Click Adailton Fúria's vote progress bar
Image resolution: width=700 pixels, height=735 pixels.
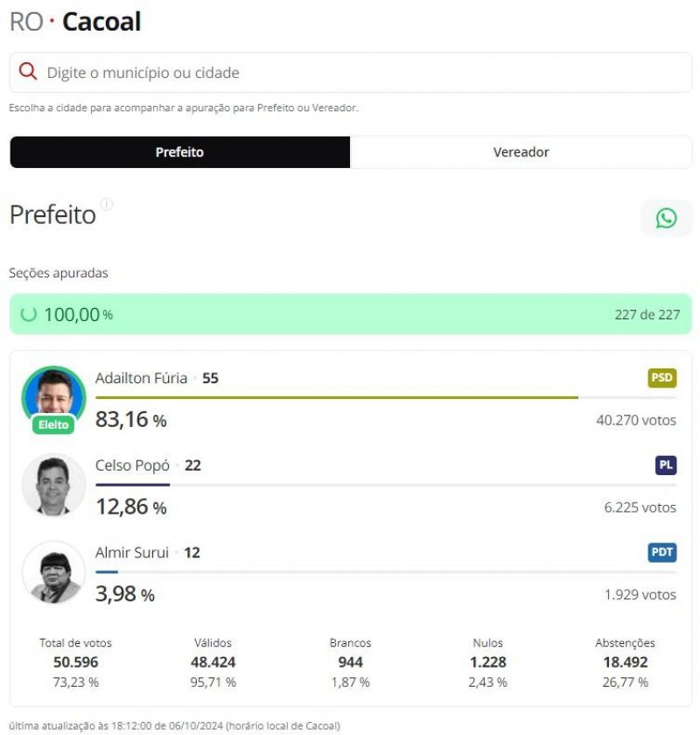(337, 397)
